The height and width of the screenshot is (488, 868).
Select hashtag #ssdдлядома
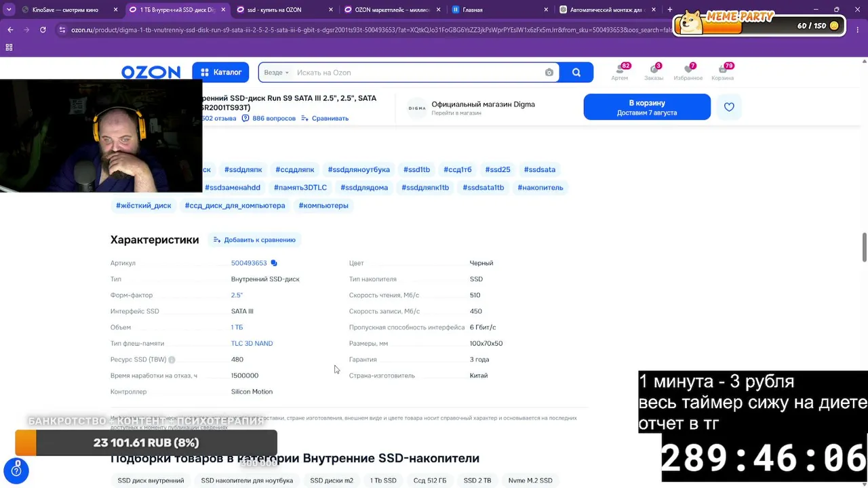[x=364, y=188]
